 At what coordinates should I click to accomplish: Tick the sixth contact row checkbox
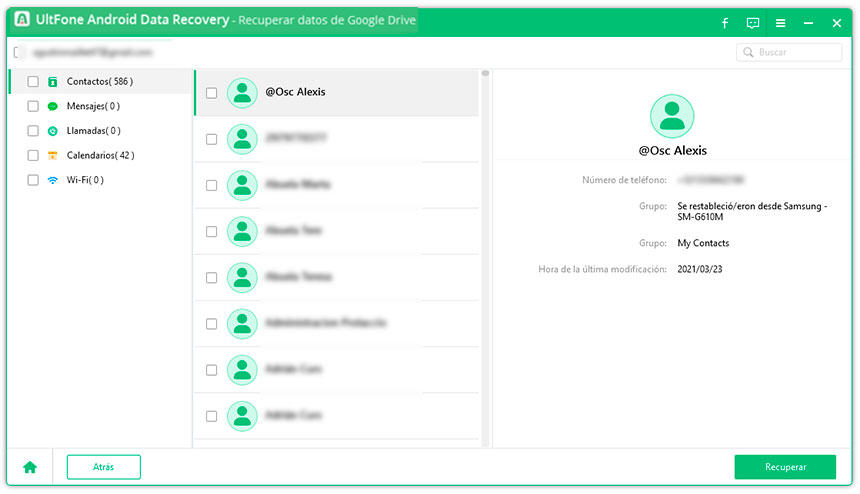(211, 324)
